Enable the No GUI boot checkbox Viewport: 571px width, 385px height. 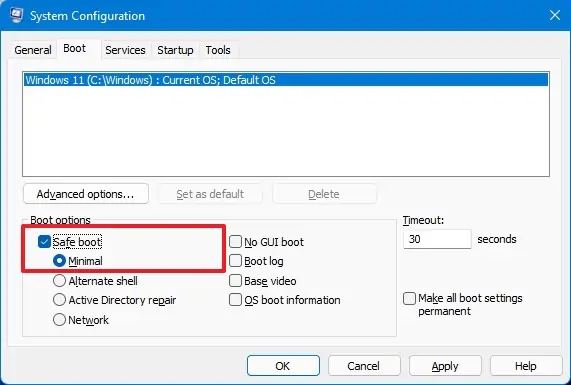(x=235, y=241)
